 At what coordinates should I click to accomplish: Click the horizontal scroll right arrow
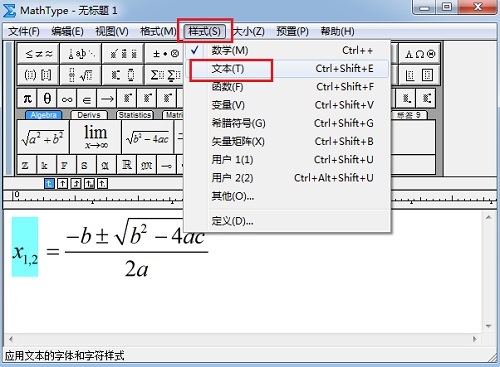(x=475, y=339)
